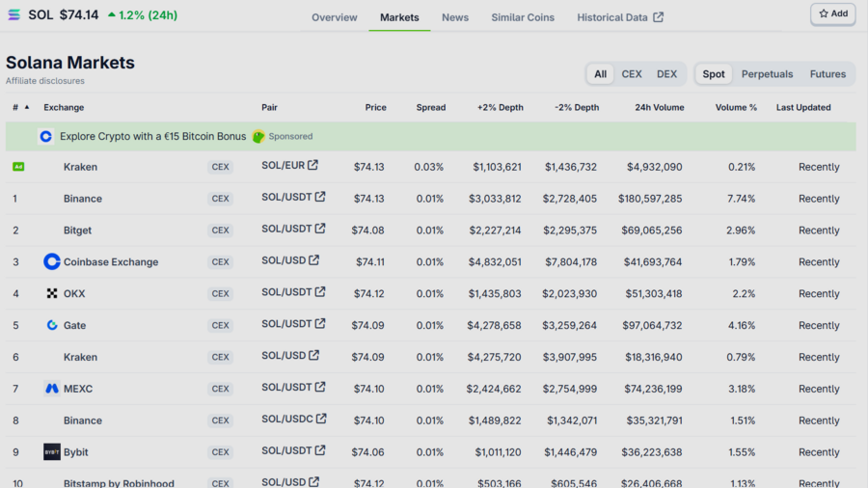Click the Solana Markets heading
The height and width of the screenshot is (488, 868).
click(x=70, y=63)
